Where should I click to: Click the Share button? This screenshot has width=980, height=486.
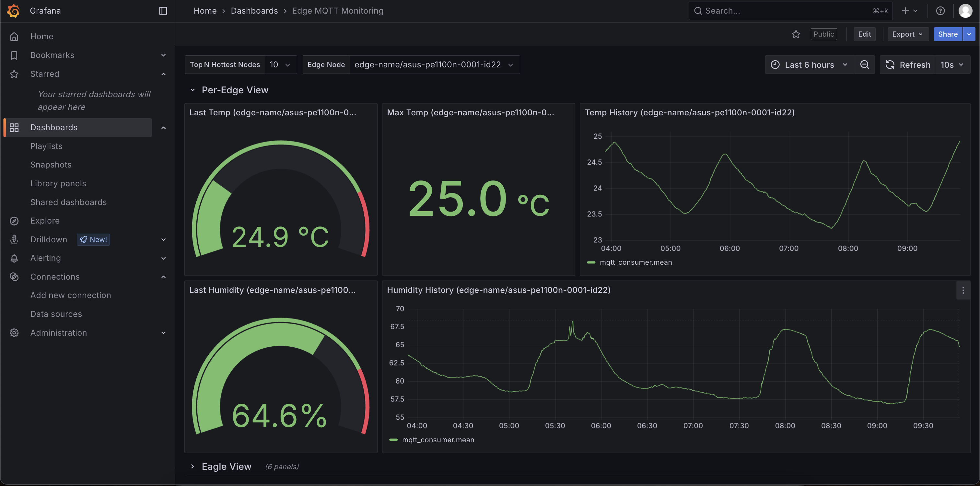[x=947, y=34]
